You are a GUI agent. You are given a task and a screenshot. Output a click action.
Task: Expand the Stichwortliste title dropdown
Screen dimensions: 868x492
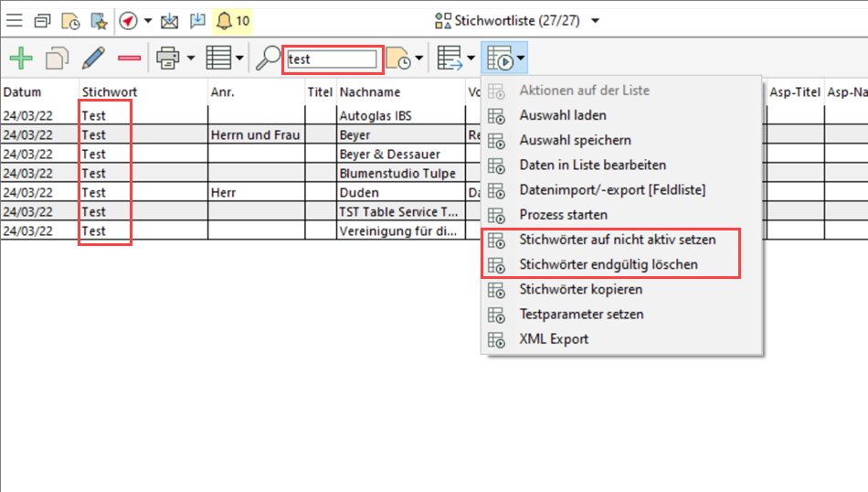click(x=596, y=20)
